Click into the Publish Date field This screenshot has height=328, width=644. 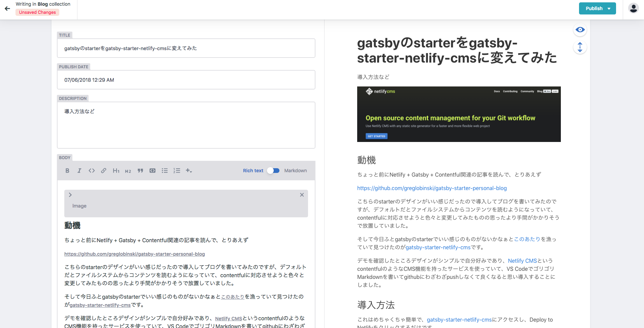pyautogui.click(x=186, y=80)
